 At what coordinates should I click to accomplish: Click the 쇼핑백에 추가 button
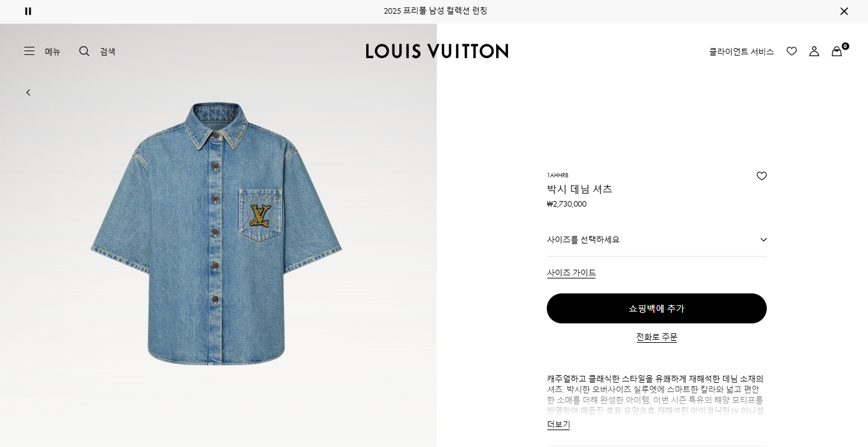tap(657, 308)
